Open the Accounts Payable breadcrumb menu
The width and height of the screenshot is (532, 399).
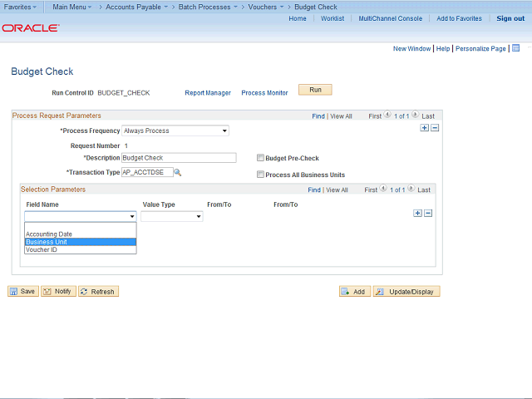(136, 7)
